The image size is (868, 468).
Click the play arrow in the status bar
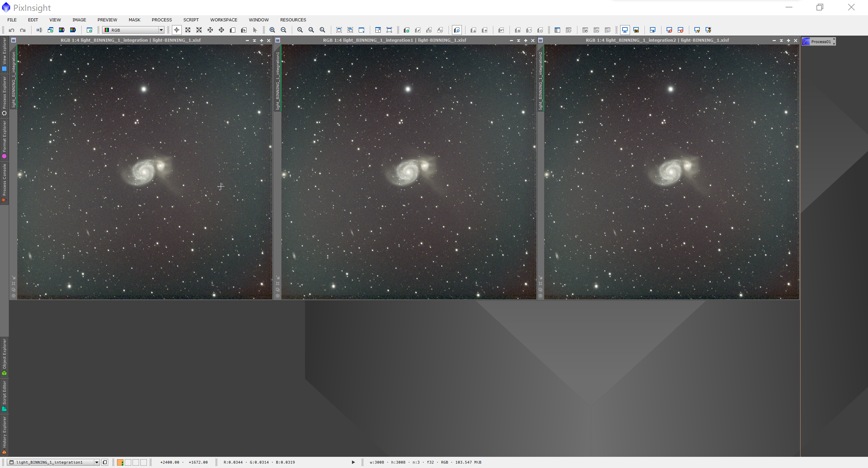[x=353, y=462]
